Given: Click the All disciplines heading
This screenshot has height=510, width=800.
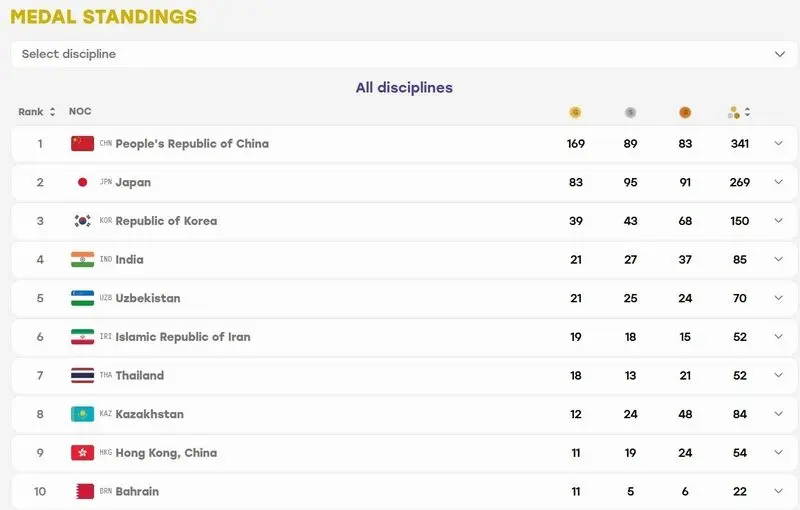Looking at the screenshot, I should (x=404, y=88).
